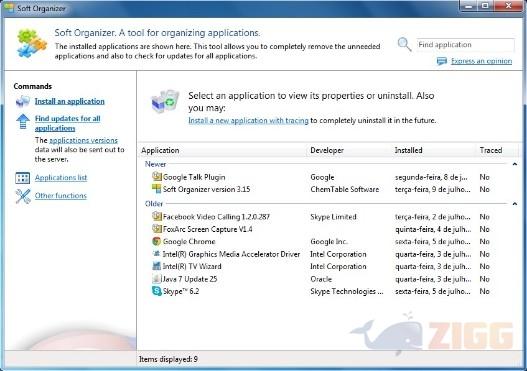The image size is (527, 371).
Task: Click the Skype 6.2 icon
Action: pyautogui.click(x=157, y=291)
